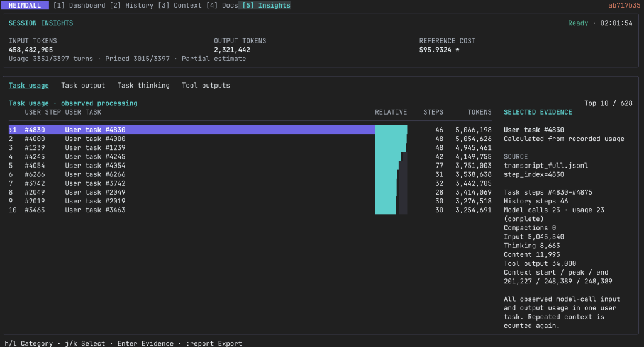
Task: Click the HEIMDALL app label
Action: (25, 5)
